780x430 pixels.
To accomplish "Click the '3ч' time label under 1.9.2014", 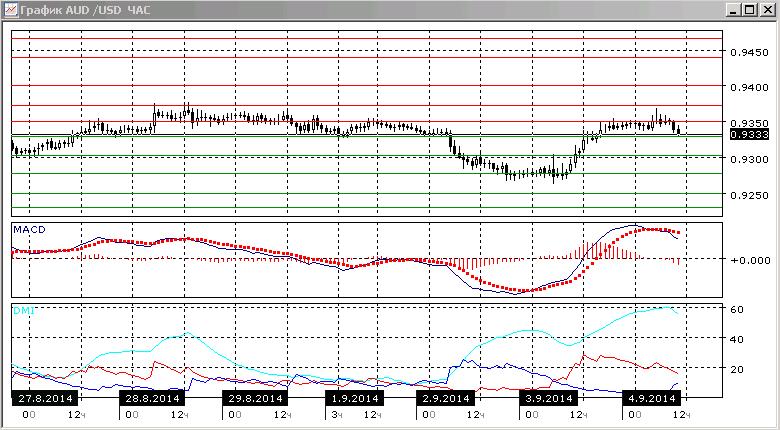I will coord(337,415).
